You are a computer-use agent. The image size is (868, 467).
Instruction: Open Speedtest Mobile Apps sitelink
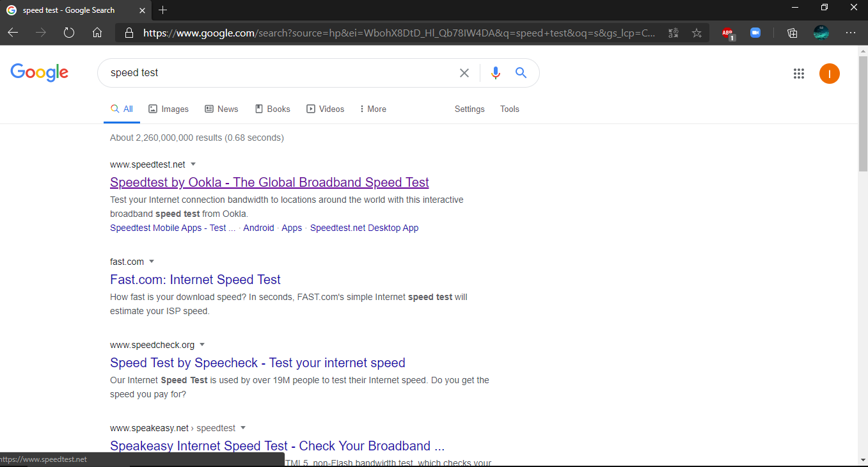[173, 228]
